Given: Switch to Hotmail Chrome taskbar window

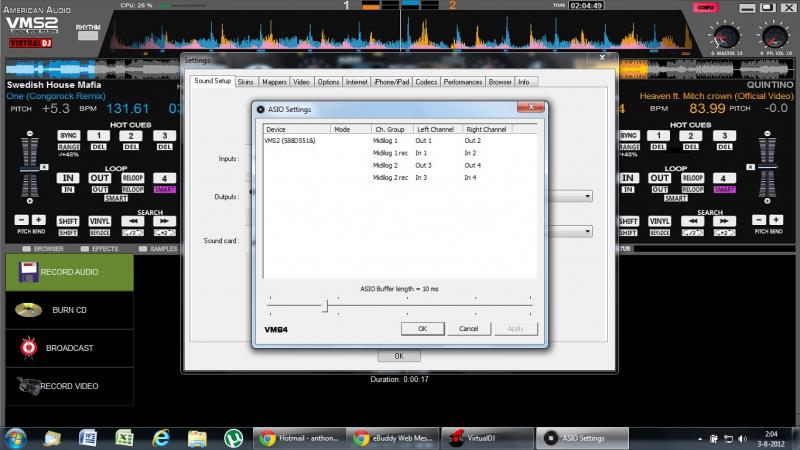Looking at the screenshot, I should click(x=299, y=438).
